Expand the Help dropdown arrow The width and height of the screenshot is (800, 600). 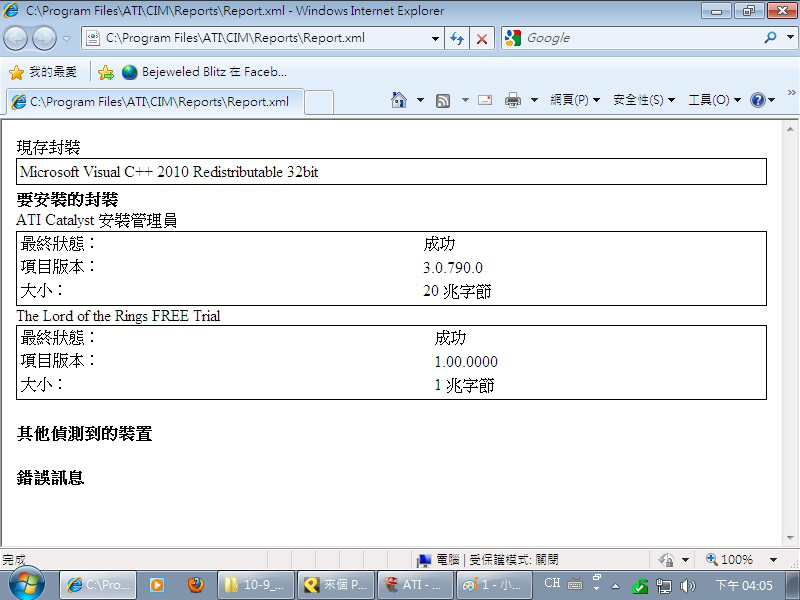[771, 100]
